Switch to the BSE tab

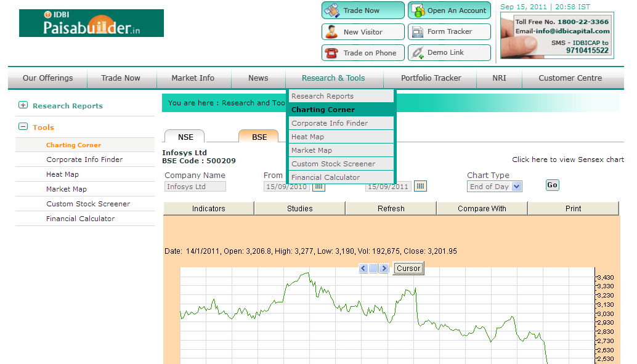(x=258, y=137)
